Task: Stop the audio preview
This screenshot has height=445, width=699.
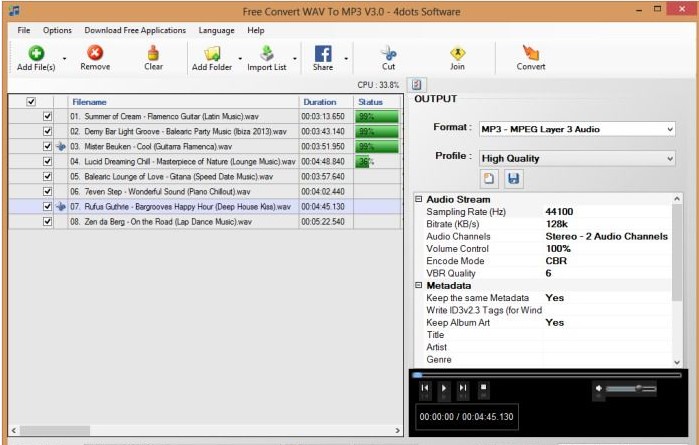Action: click(x=483, y=388)
